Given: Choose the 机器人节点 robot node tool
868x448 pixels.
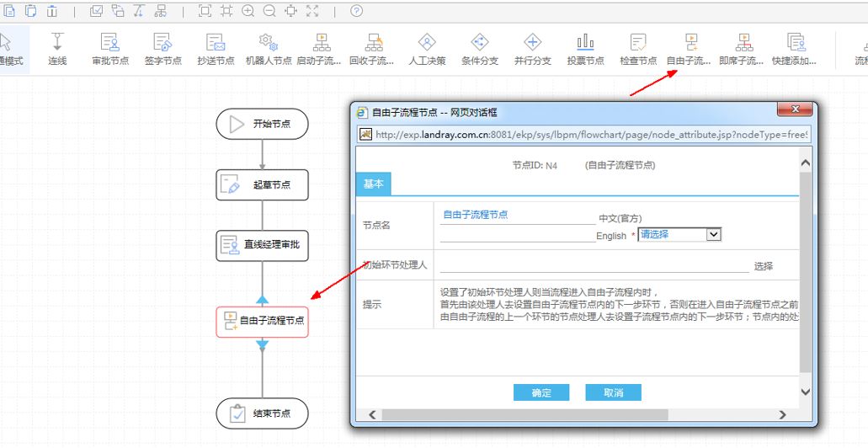Looking at the screenshot, I should click(269, 49).
